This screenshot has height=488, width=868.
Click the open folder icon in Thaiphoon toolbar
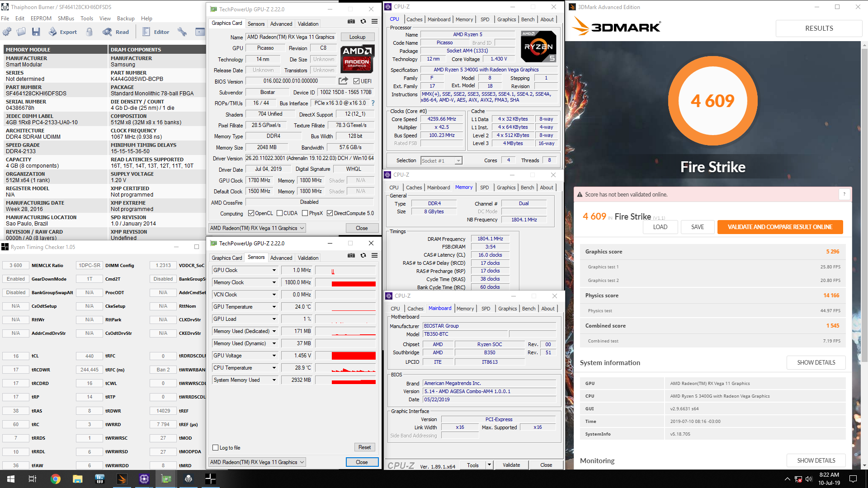click(x=21, y=32)
